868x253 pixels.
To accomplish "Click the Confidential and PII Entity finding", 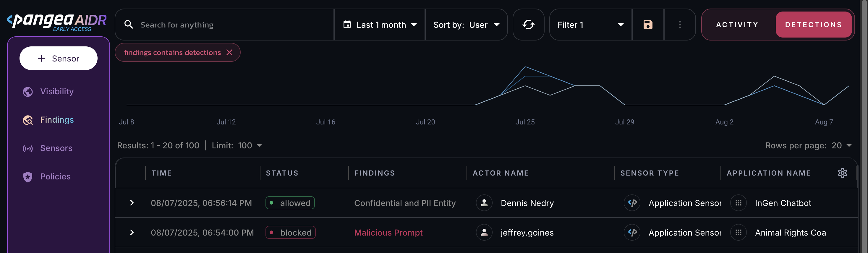I will 405,203.
